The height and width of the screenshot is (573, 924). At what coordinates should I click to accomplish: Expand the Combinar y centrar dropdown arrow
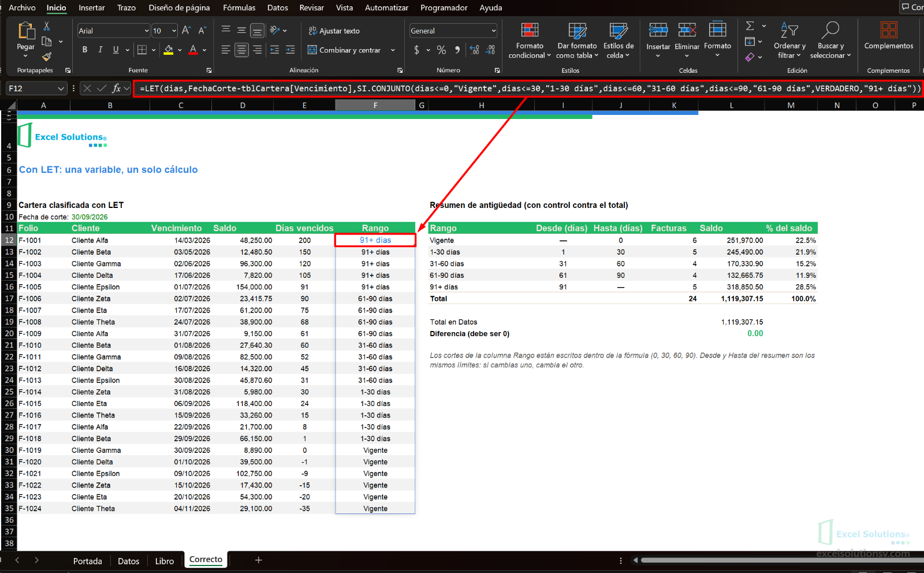[x=393, y=50]
